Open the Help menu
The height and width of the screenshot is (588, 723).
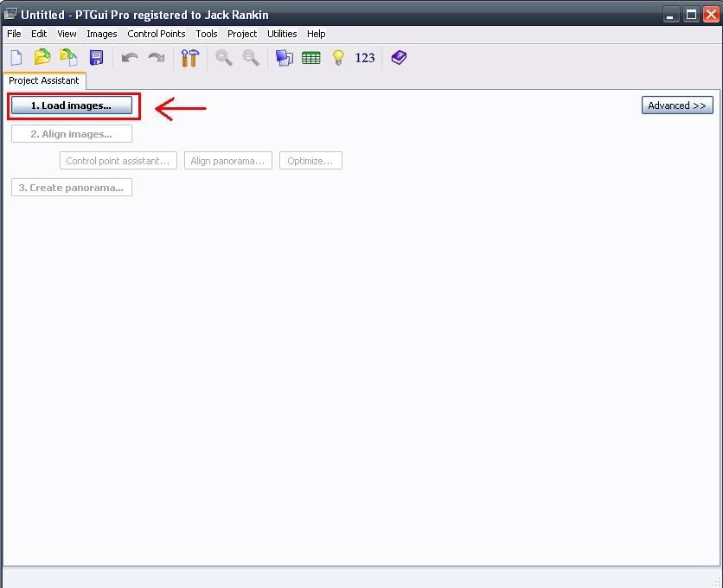[x=317, y=34]
